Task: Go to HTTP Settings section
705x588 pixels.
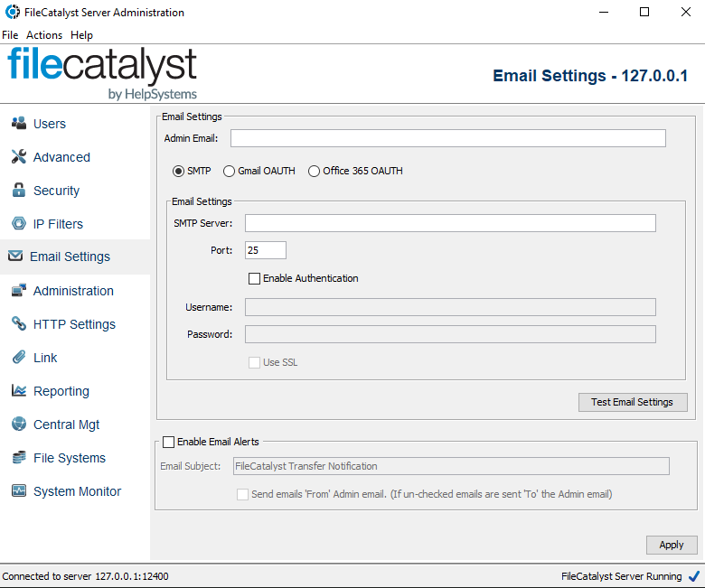Action: pos(74,324)
